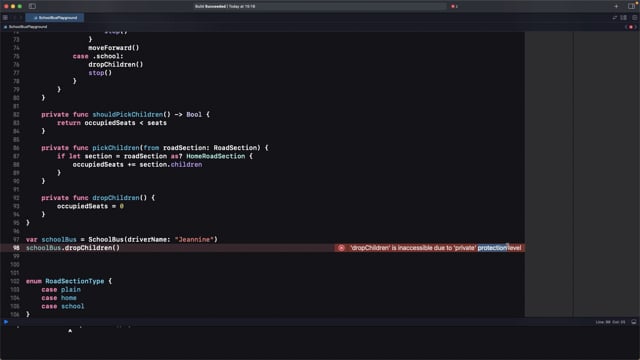640x360 pixels.
Task: Click the "Jeannine" string literal
Action: tap(194, 239)
